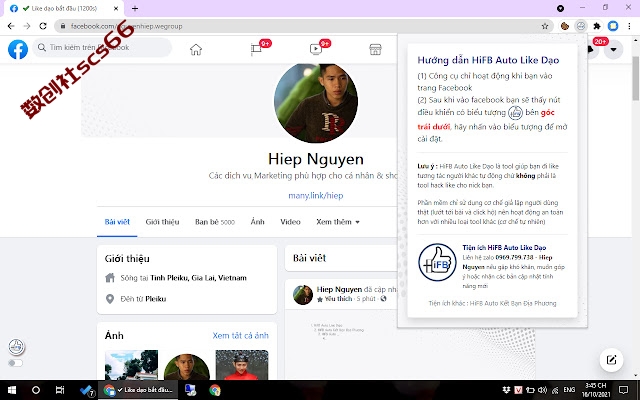
Task: Click the new message compose icon
Action: coord(611,360)
